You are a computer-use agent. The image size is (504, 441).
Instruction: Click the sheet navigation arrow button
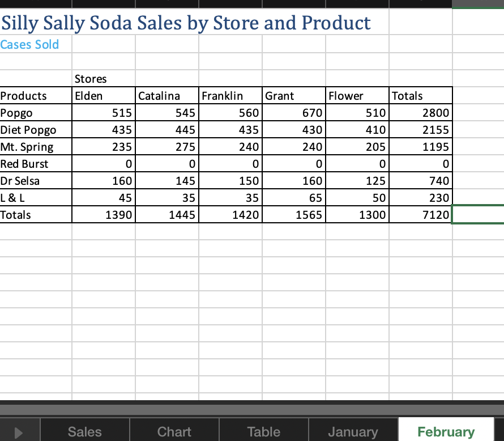click(x=20, y=431)
